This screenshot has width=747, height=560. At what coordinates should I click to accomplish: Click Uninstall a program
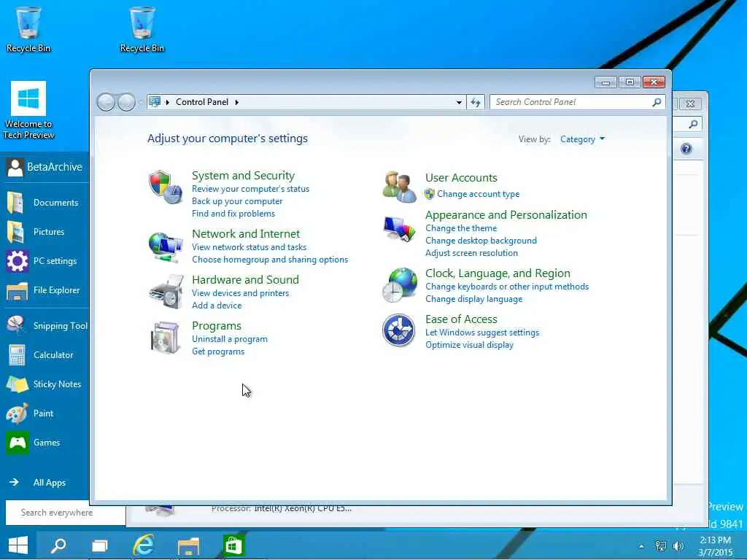coord(230,339)
